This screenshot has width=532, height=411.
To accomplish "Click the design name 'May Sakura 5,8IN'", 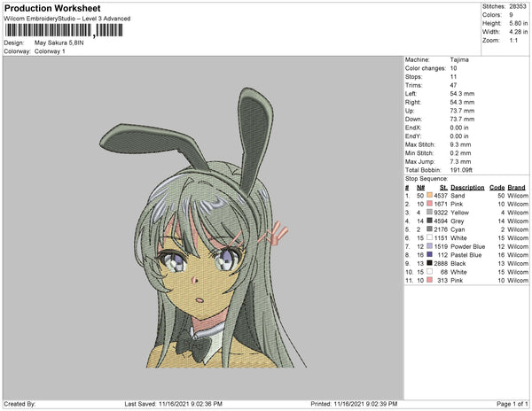I will point(59,43).
